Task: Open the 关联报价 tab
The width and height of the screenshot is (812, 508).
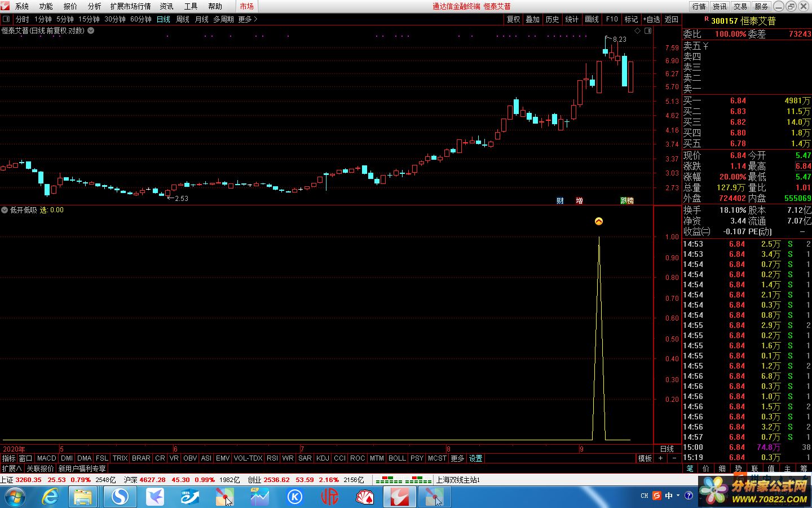Action: click(40, 468)
